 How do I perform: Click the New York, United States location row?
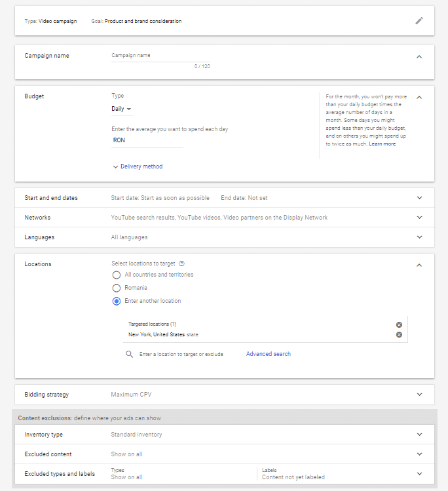[265, 335]
